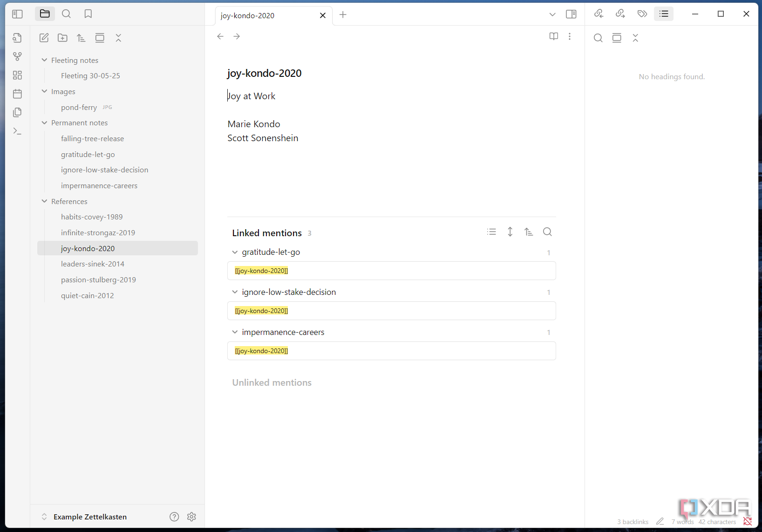This screenshot has height=532, width=762.
Task: Open templates icon in ribbon
Action: coord(17,112)
